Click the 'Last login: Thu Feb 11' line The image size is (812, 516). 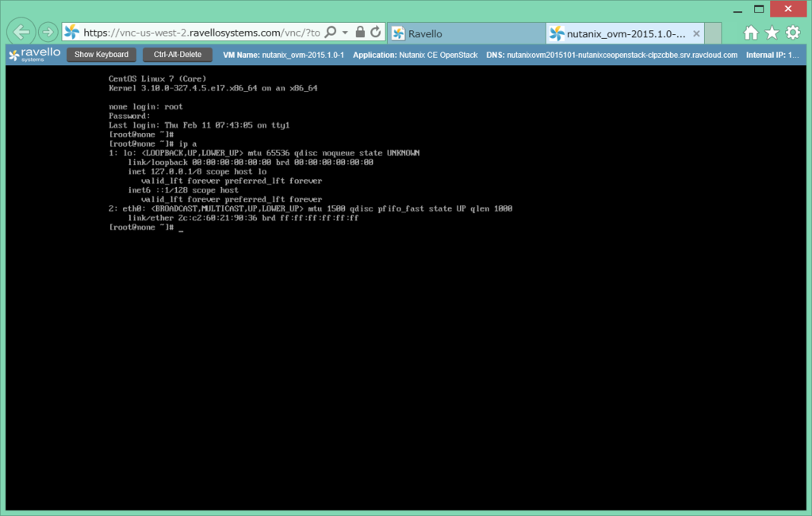(x=199, y=125)
